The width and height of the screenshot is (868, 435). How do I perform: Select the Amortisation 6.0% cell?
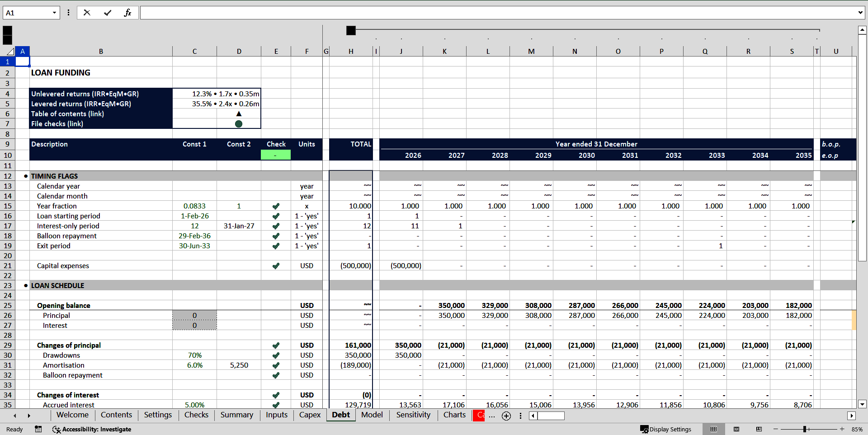coord(194,365)
